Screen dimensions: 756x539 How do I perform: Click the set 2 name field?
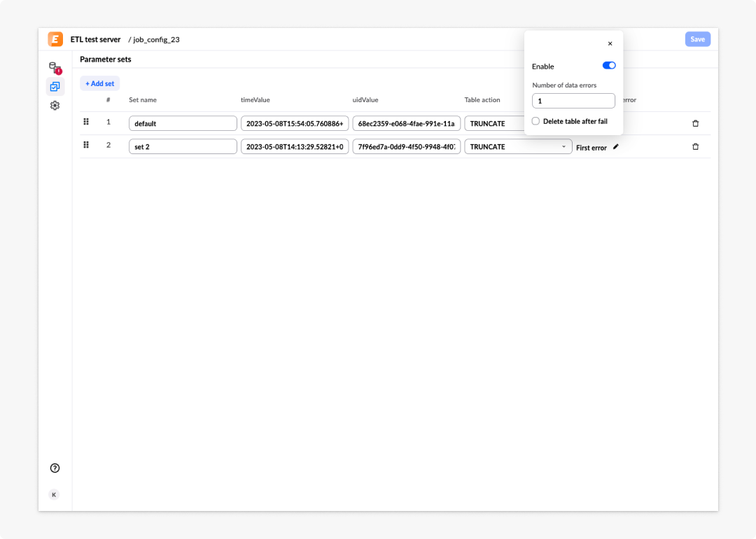pos(183,146)
